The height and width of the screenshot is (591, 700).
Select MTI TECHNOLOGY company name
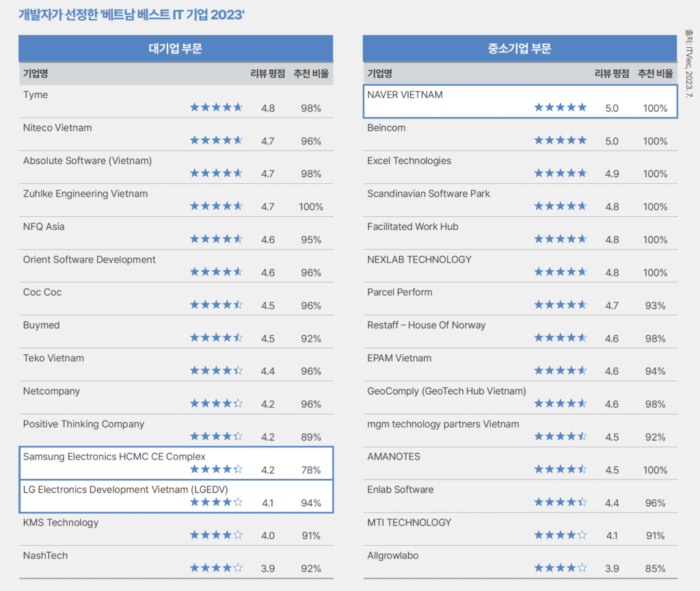coord(409,523)
